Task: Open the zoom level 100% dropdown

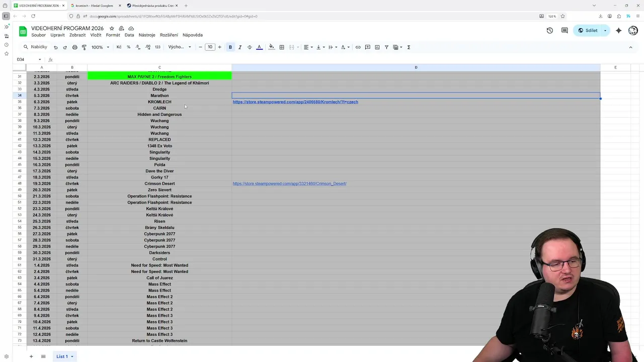Action: [100, 47]
